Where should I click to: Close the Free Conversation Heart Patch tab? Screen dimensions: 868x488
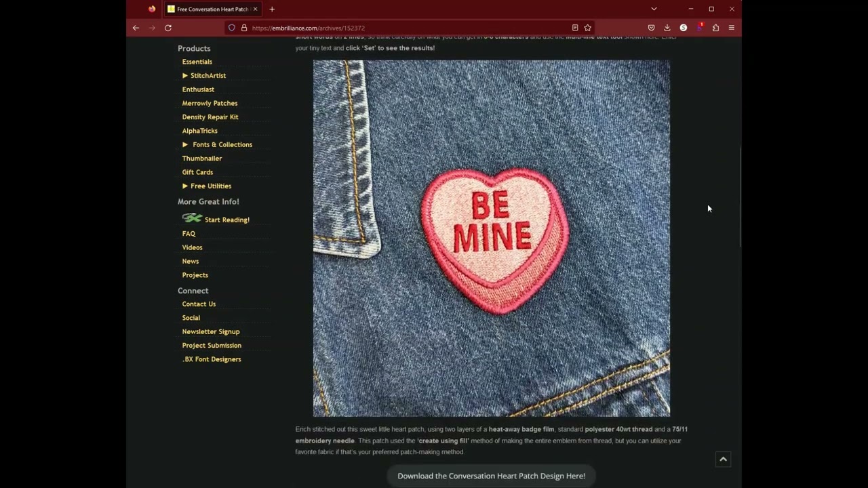[255, 9]
